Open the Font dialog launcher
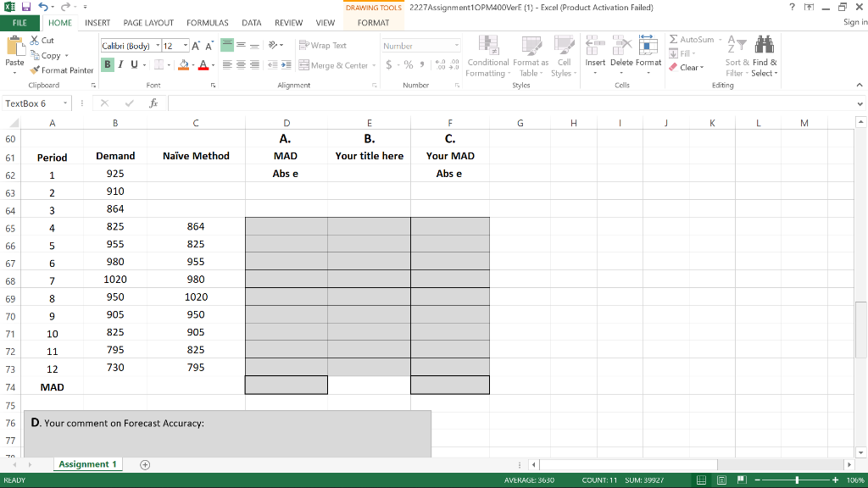Viewport: 868px width, 488px height. tap(213, 86)
